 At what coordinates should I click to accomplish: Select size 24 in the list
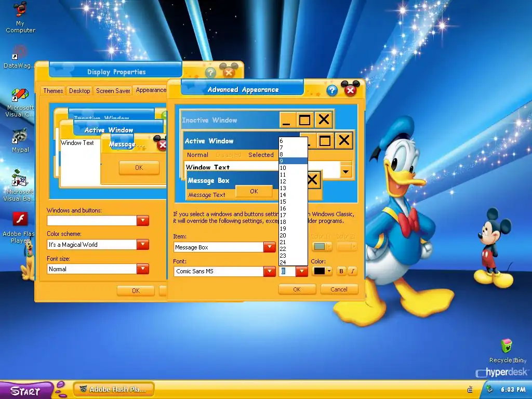click(x=293, y=262)
